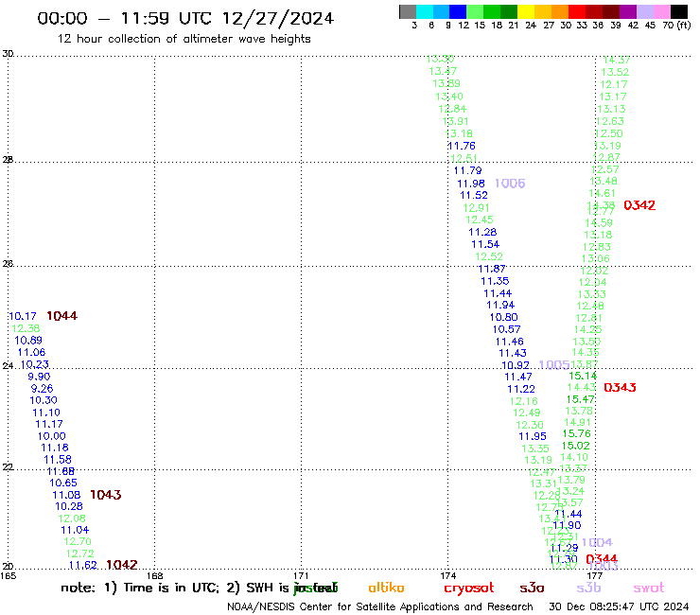700x615 pixels.
Task: Select the swot satellite legend label
Action: point(649,589)
